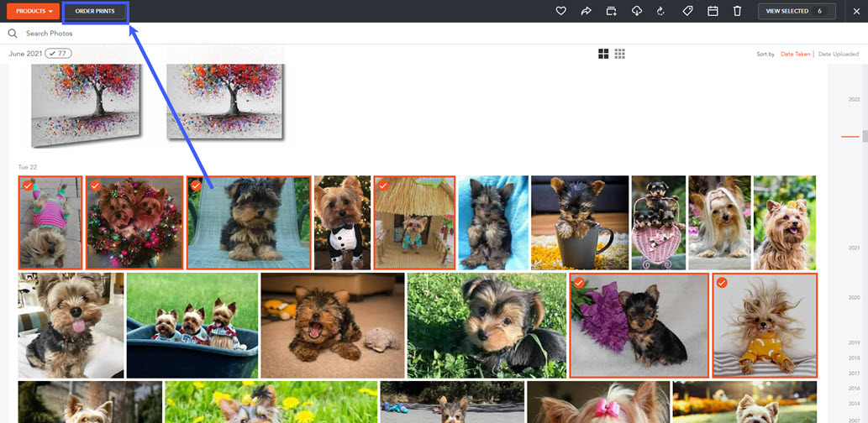Share selected photos with arrow icon

(x=586, y=11)
